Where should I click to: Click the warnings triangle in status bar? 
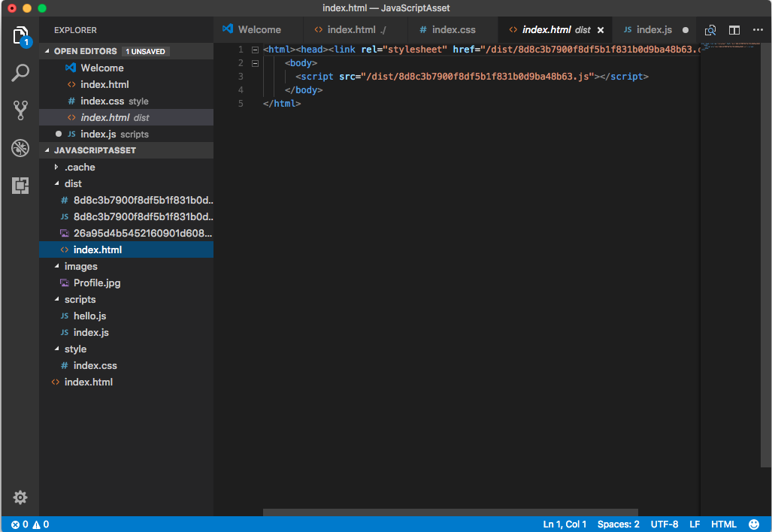pos(36,524)
